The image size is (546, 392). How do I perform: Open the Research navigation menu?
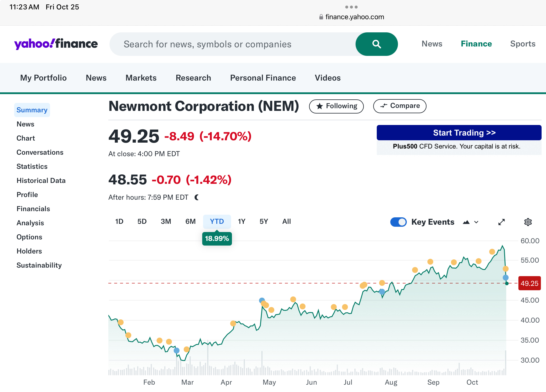[x=193, y=78]
